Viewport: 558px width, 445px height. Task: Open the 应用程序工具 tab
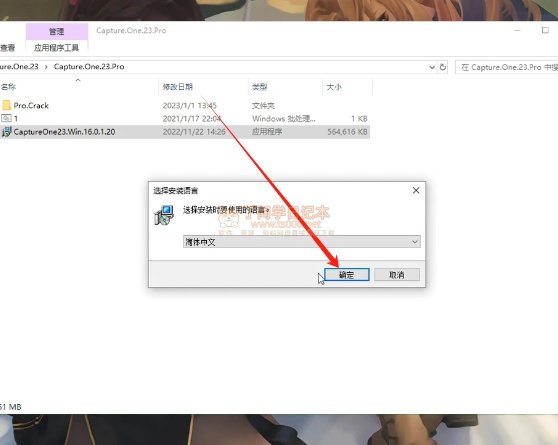[x=57, y=48]
